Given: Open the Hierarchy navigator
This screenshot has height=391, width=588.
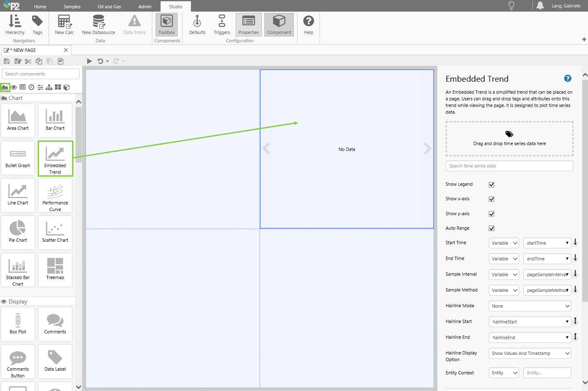Looking at the screenshot, I should 15,24.
